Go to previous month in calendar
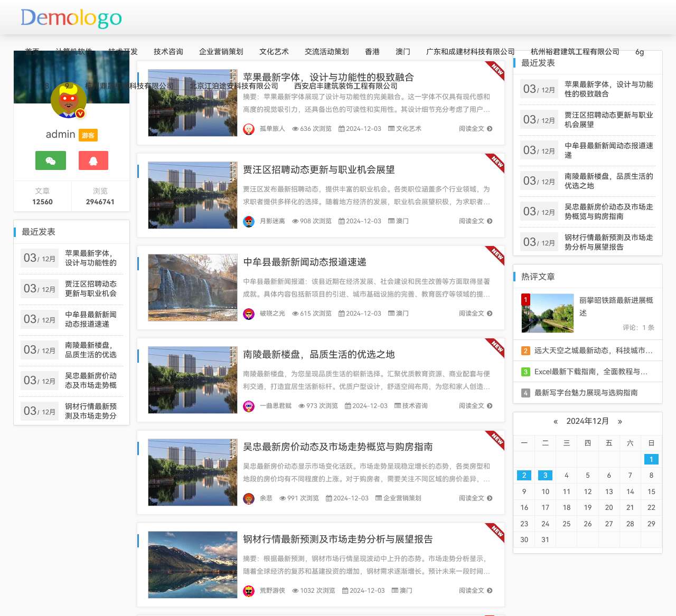The width and height of the screenshot is (676, 616). pyautogui.click(x=555, y=421)
